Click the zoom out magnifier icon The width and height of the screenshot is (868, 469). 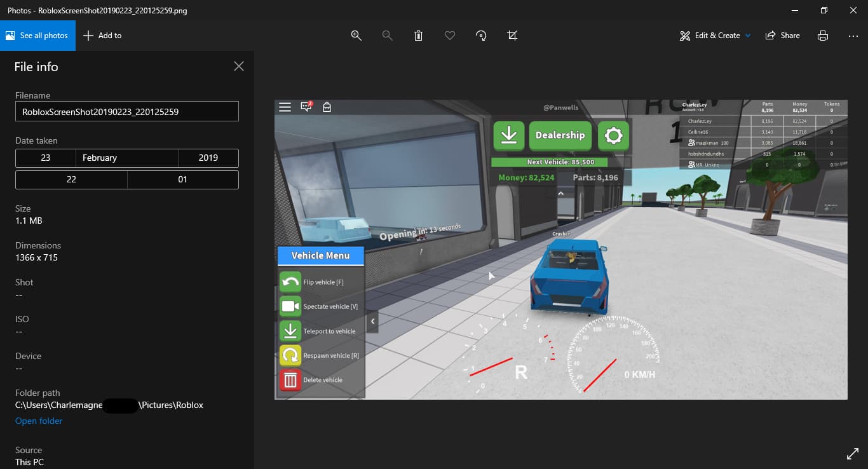click(387, 36)
